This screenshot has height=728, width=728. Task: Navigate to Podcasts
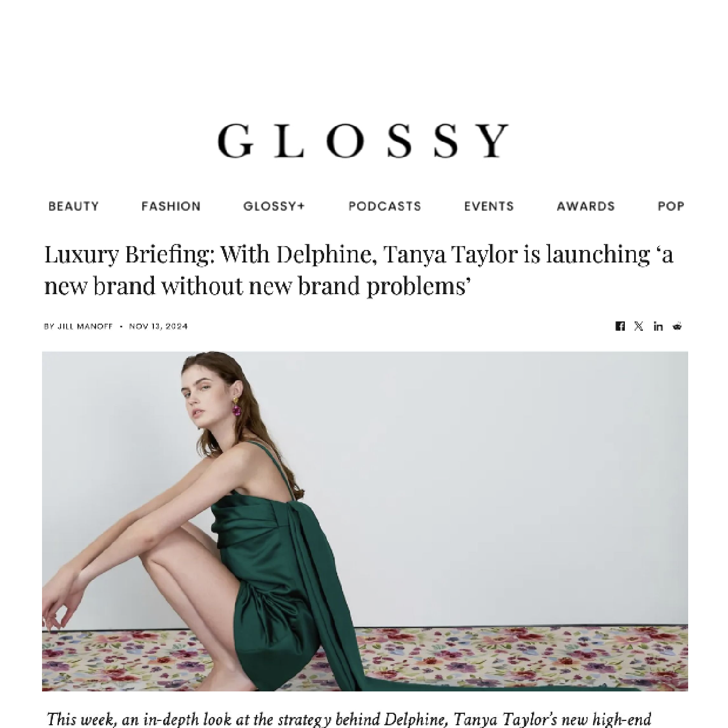pyautogui.click(x=385, y=206)
